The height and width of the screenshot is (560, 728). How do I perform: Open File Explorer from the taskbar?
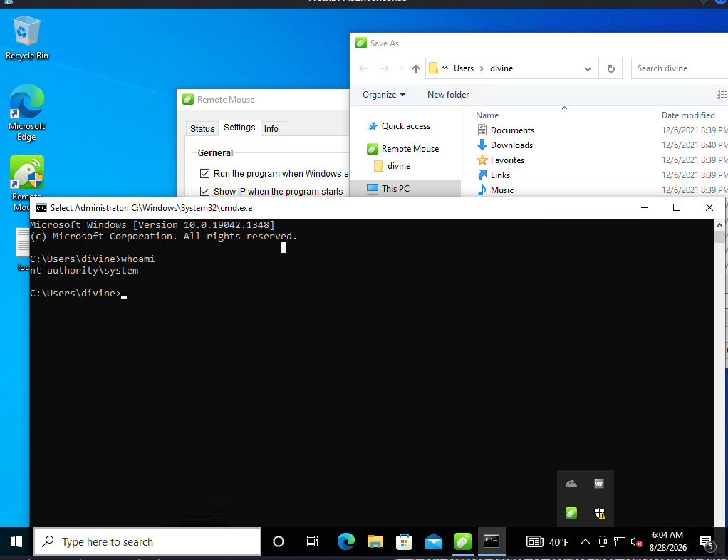click(375, 542)
